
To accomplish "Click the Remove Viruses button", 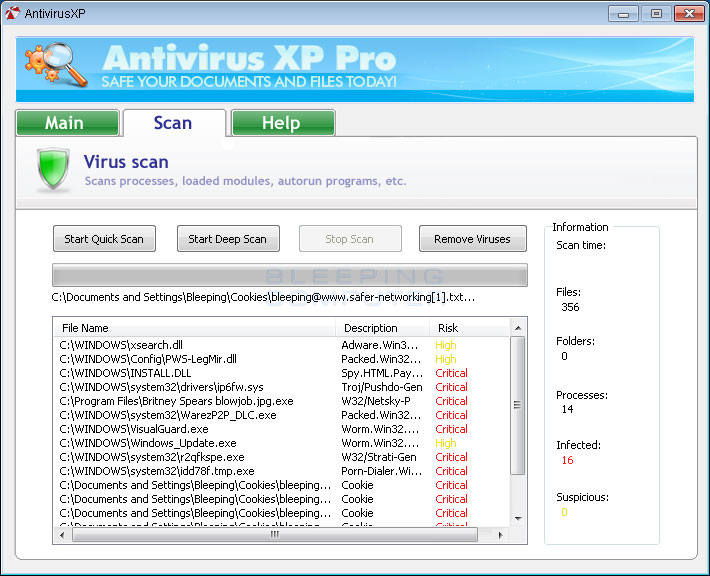I will pos(472,239).
